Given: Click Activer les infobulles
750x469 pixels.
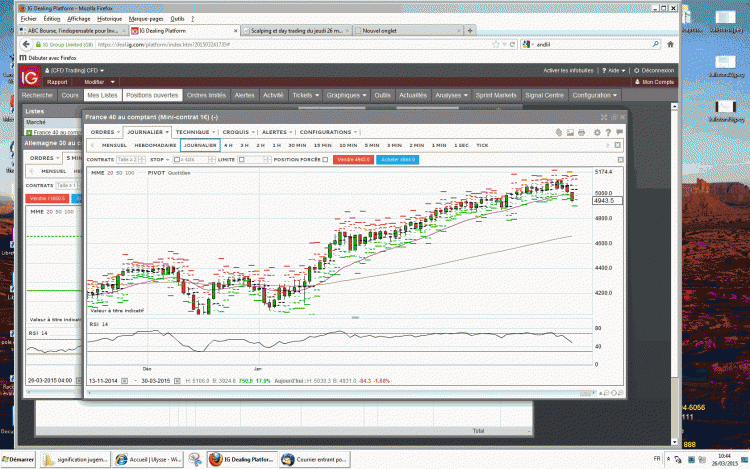Looking at the screenshot, I should pyautogui.click(x=568, y=70).
